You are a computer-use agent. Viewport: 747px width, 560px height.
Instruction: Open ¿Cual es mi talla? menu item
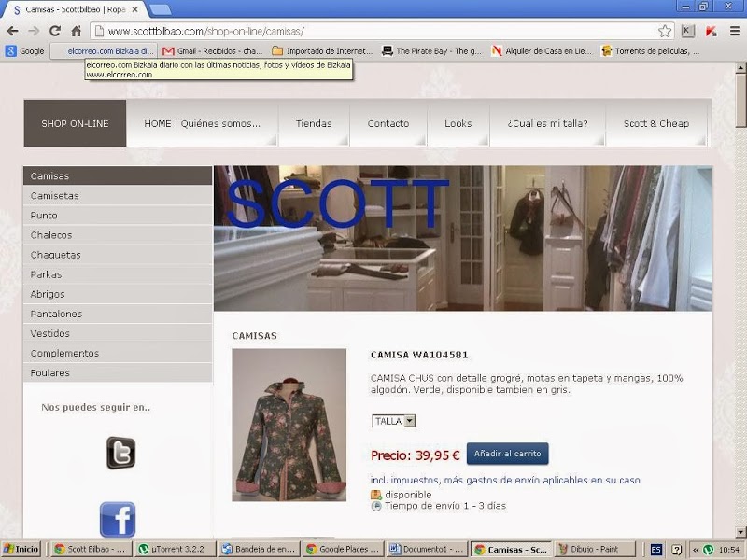(547, 123)
